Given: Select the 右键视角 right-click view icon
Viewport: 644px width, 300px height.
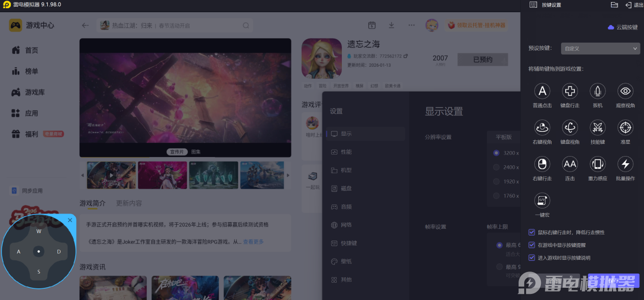Looking at the screenshot, I should tap(542, 128).
